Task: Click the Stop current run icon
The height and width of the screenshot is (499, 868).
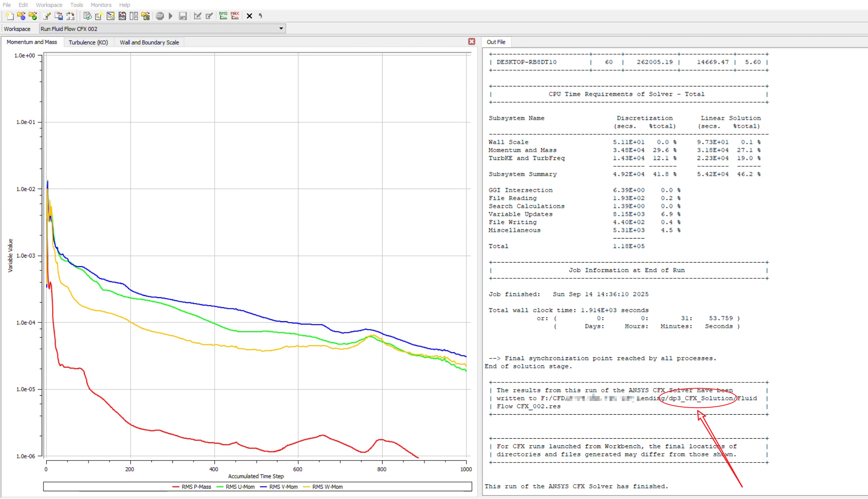Action: click(160, 16)
